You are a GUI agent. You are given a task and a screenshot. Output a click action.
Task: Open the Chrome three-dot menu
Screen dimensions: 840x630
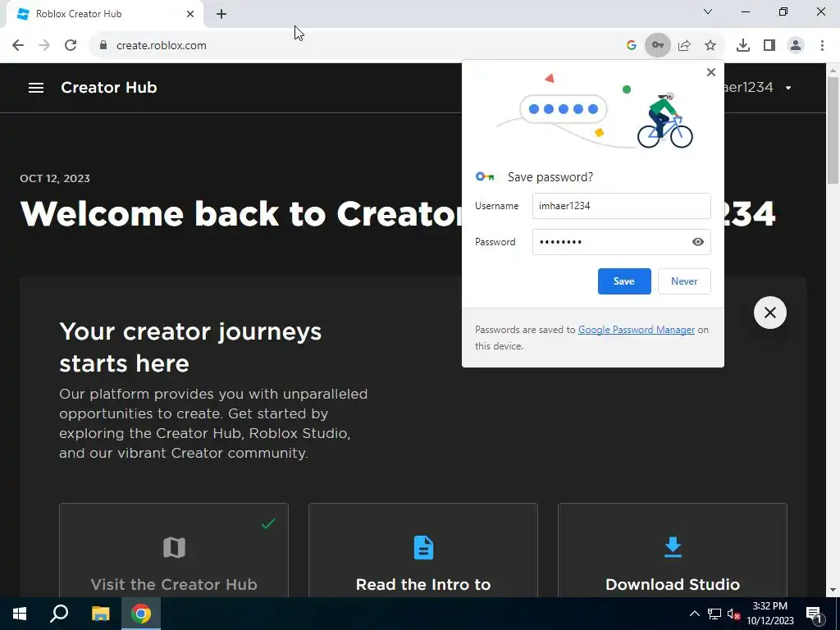822,46
